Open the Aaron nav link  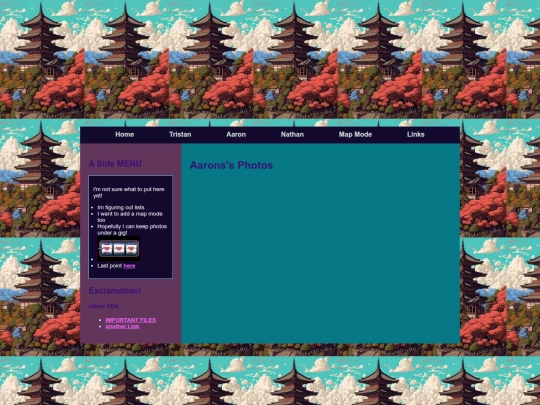click(x=236, y=135)
